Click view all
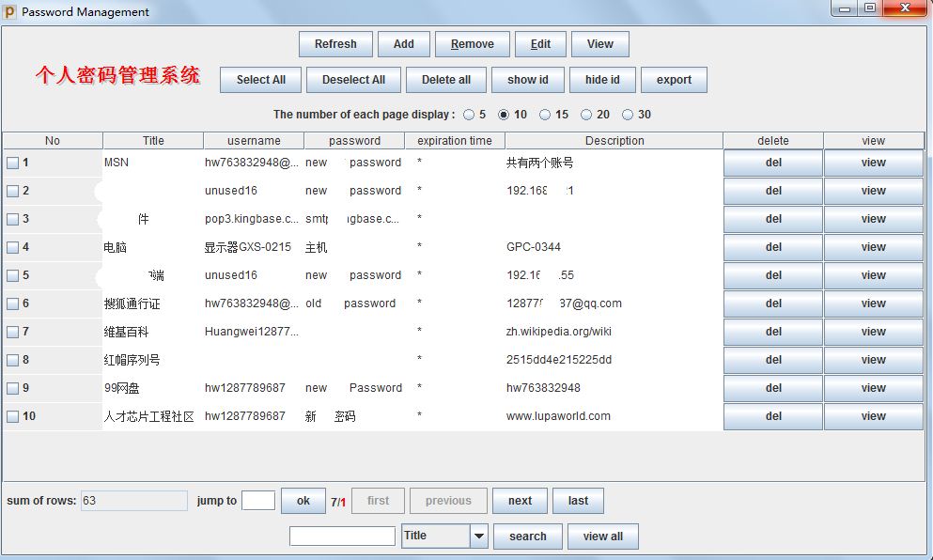 pos(603,537)
